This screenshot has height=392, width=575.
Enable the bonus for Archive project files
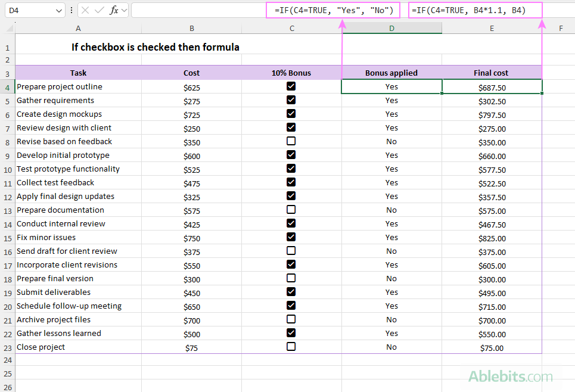pos(291,319)
